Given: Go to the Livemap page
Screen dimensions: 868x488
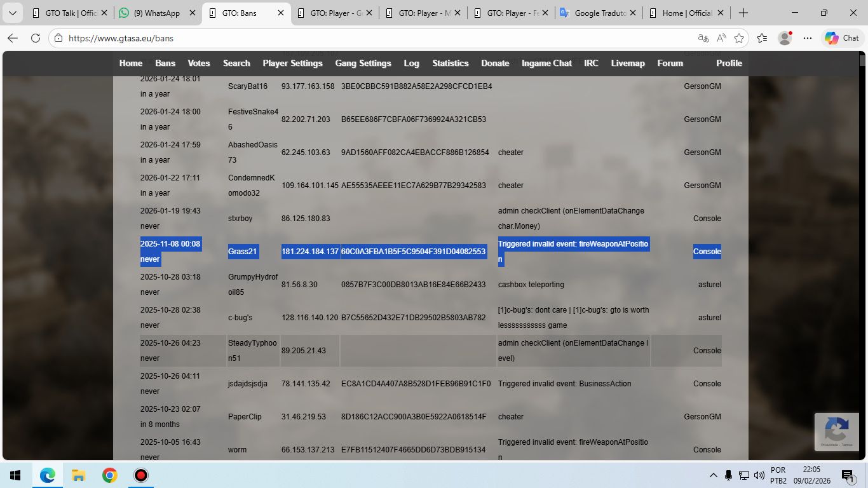Looking at the screenshot, I should 627,63.
